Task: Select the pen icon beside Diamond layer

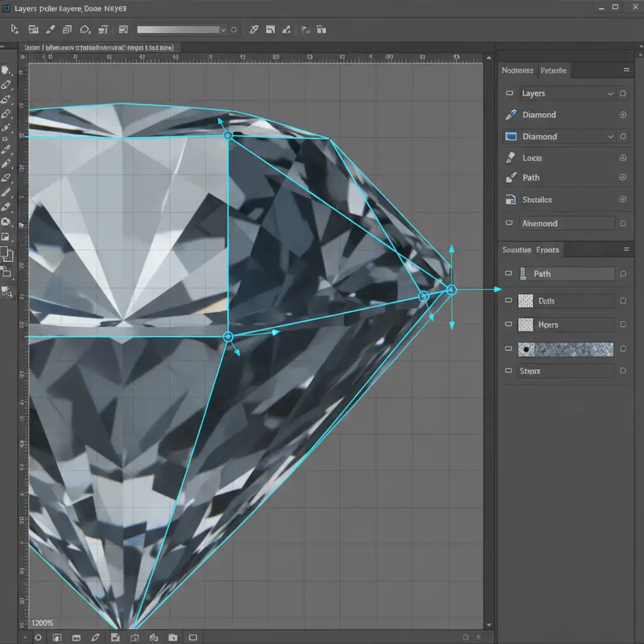Action: coord(511,114)
